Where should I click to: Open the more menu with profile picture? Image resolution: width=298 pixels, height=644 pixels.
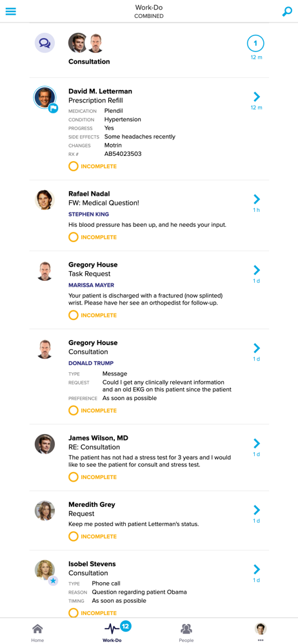pyautogui.click(x=261, y=631)
